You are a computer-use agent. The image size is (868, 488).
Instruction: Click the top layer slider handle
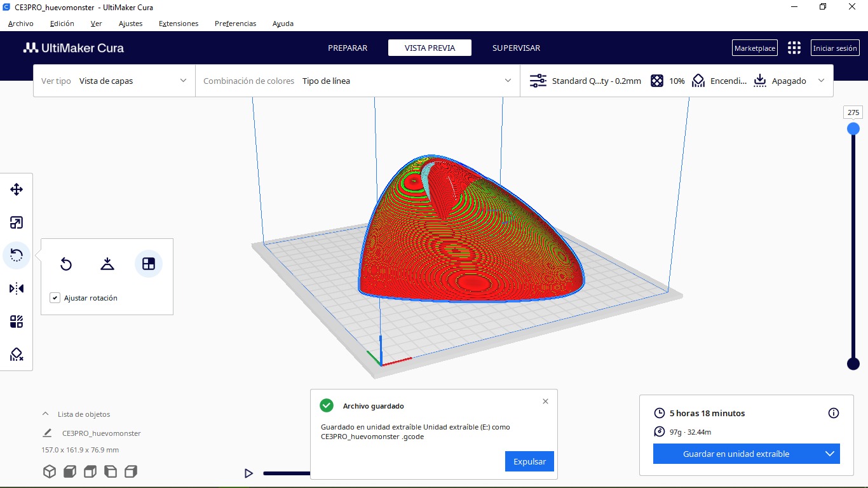853,128
